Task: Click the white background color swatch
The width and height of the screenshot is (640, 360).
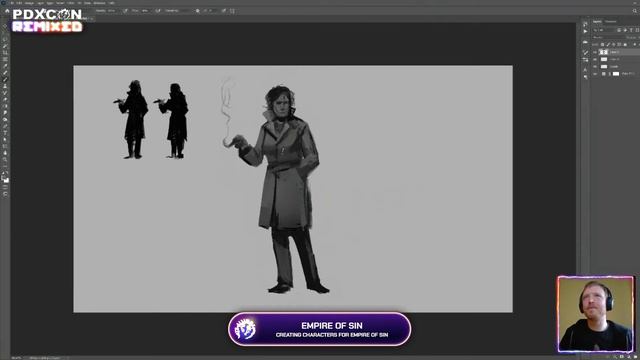Action: tap(7, 180)
